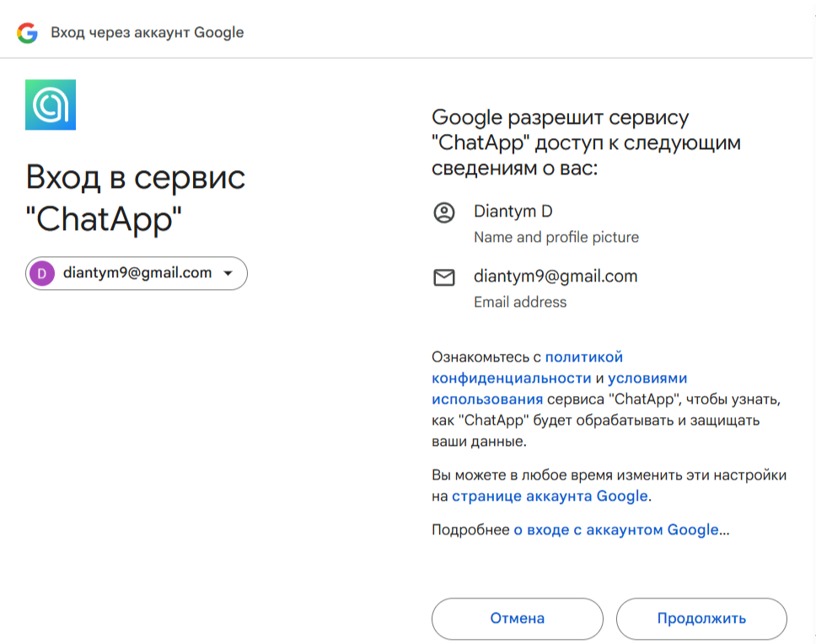
Task: Go to странице аккаунта Google link
Action: click(x=550, y=496)
